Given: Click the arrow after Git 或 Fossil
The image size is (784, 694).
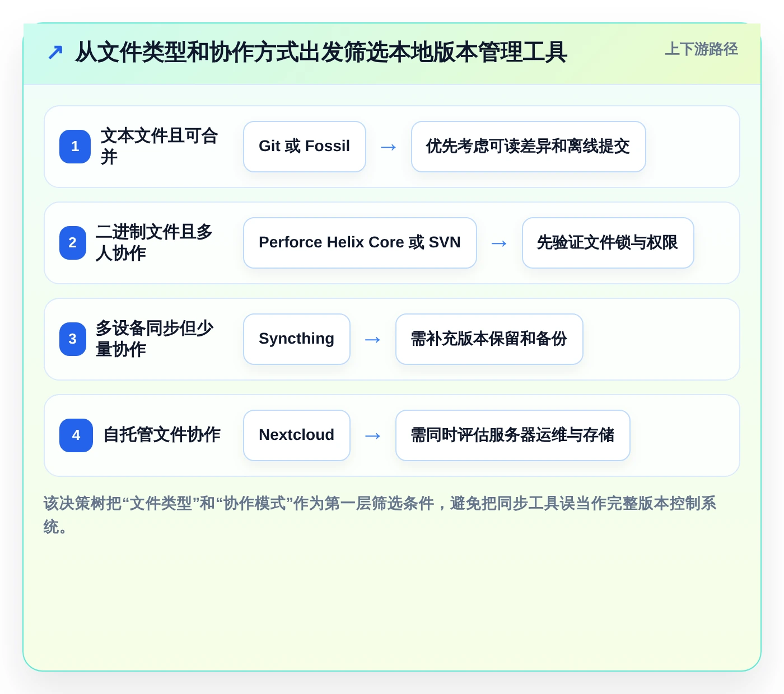Looking at the screenshot, I should (x=389, y=147).
